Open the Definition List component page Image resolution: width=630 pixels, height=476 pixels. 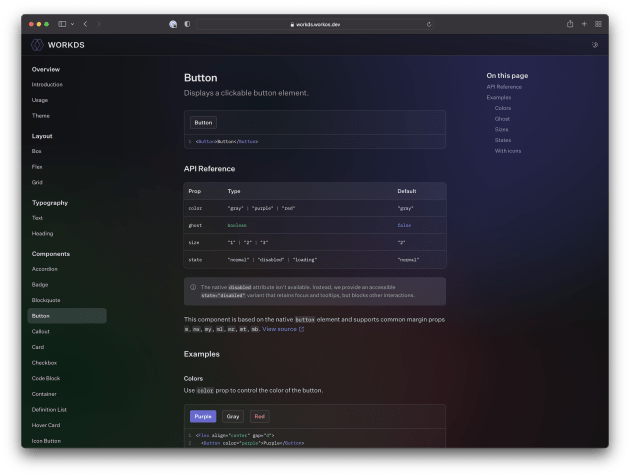[x=49, y=410]
